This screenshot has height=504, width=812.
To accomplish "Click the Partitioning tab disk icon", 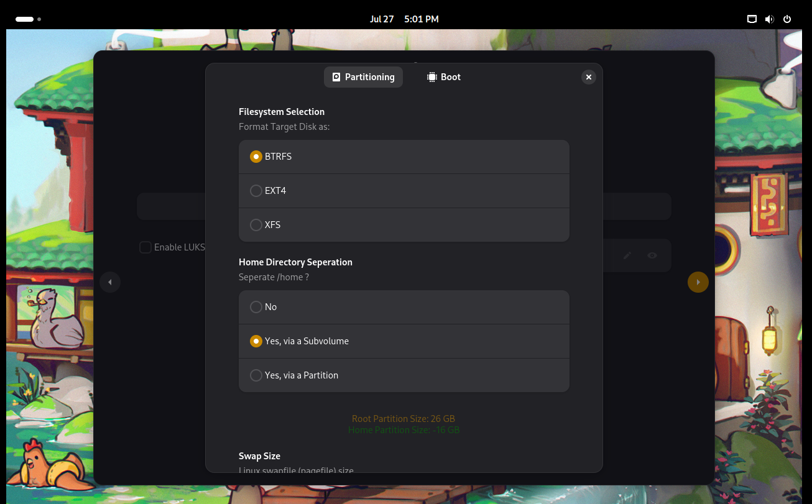I will pyautogui.click(x=336, y=77).
